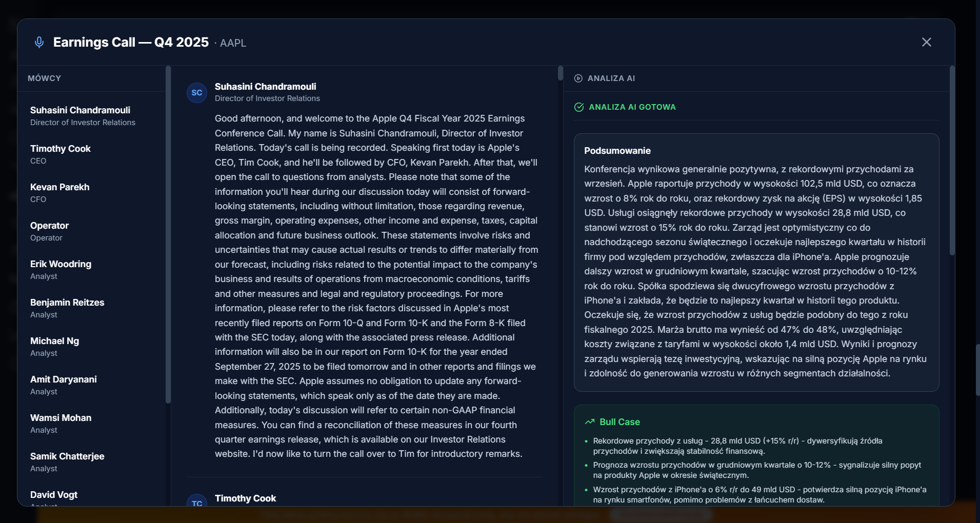The image size is (980, 523).
Task: Select analyst Samik Chatterjee from the list
Action: coord(67,462)
